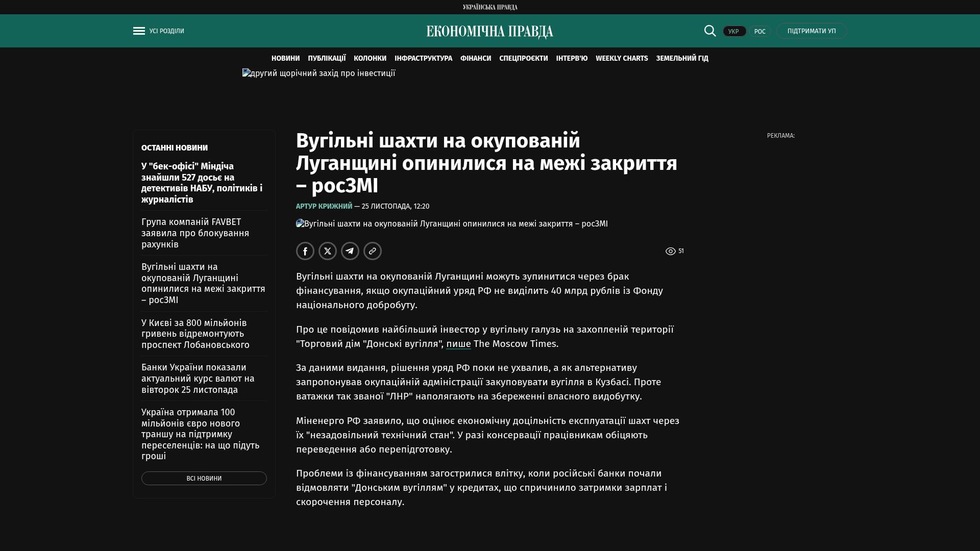Share article on Facebook
The width and height of the screenshot is (980, 551).
click(x=305, y=251)
